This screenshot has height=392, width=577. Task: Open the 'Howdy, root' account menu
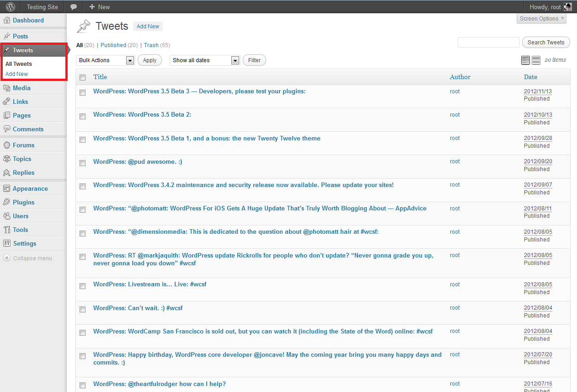550,7
